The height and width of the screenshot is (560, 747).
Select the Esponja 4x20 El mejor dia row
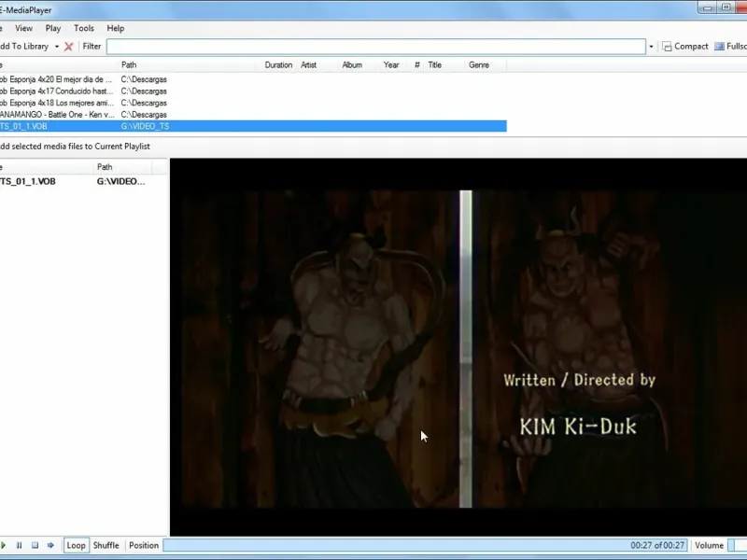tap(253, 79)
